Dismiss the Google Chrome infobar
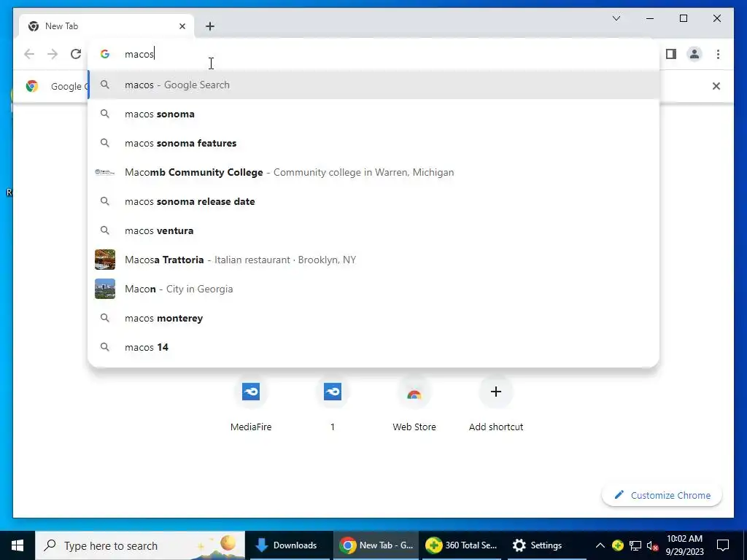Screen dimensions: 747x560 pyautogui.click(x=716, y=86)
